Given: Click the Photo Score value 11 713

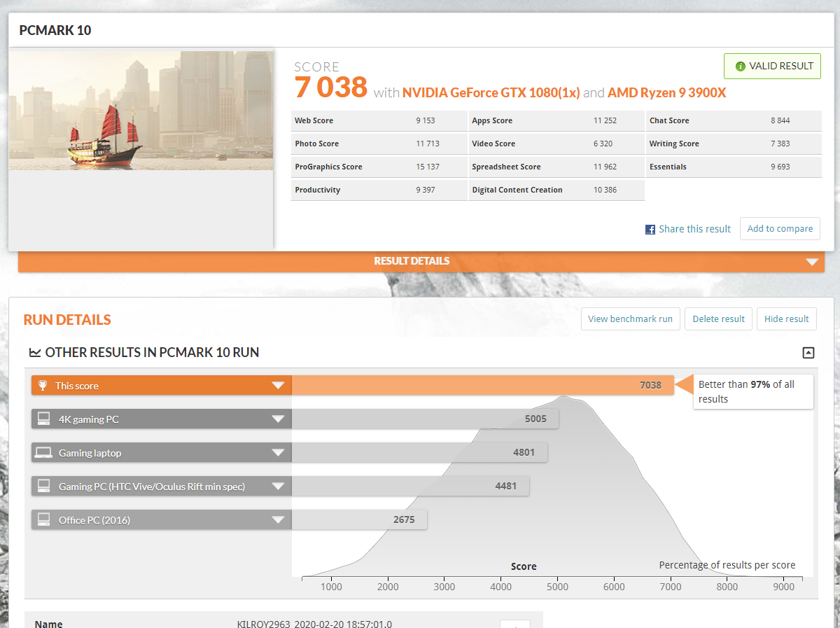Looking at the screenshot, I should coord(428,144).
